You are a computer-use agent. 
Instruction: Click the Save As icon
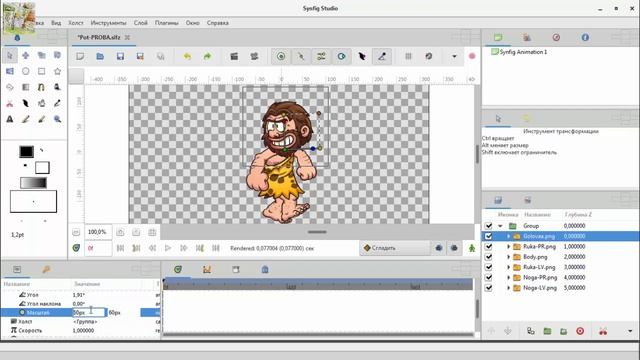[x=140, y=56]
